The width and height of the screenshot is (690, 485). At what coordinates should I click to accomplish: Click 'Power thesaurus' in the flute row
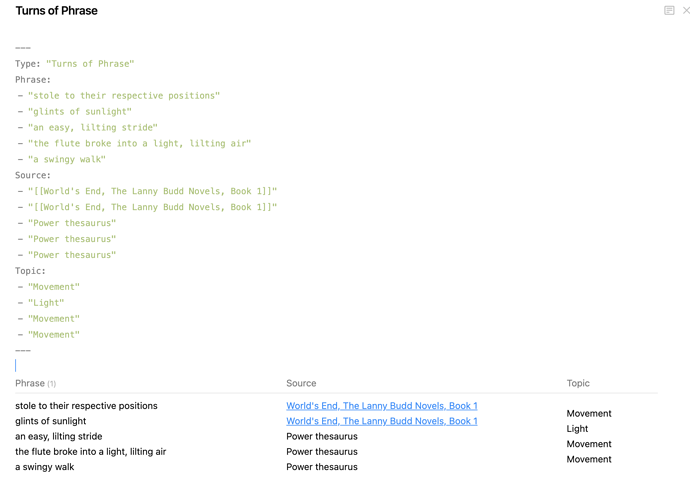[x=322, y=452]
